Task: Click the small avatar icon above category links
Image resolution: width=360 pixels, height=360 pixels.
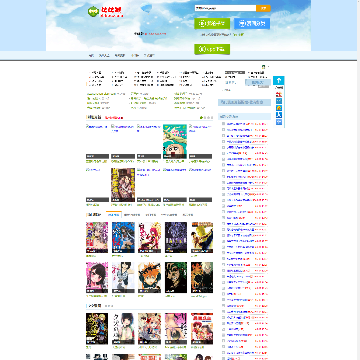Action: (264, 67)
